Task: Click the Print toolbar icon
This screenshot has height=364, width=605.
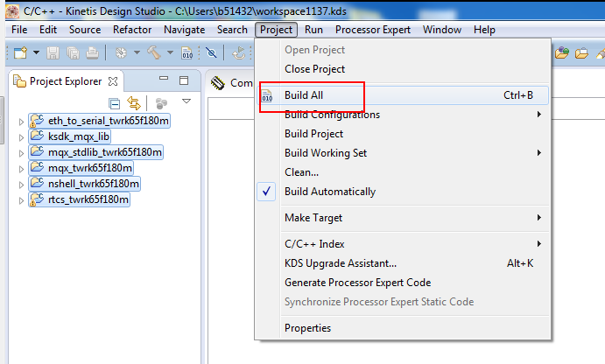Action: pyautogui.click(x=92, y=52)
